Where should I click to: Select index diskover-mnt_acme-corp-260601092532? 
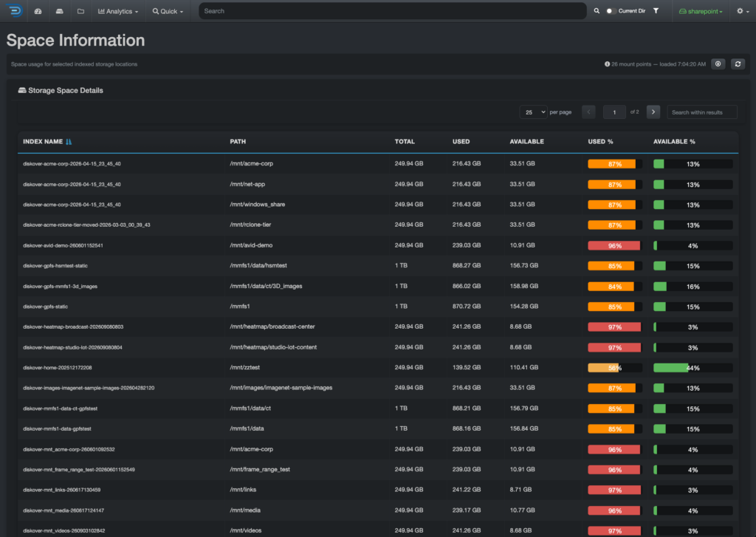click(69, 449)
